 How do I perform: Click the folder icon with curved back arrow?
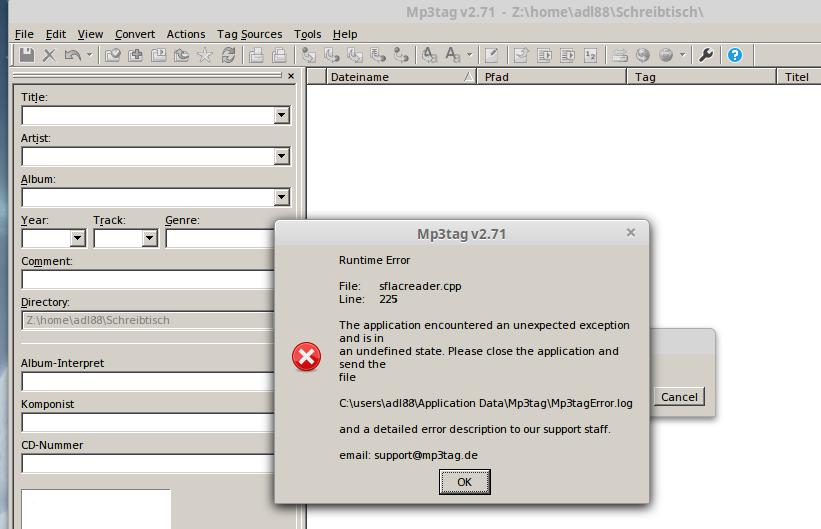pos(182,54)
